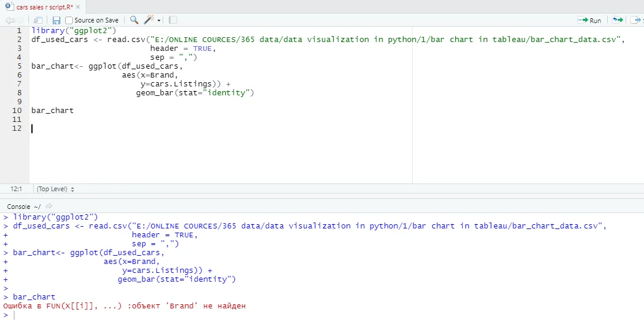Click the Re-run previous code icon

(x=617, y=20)
